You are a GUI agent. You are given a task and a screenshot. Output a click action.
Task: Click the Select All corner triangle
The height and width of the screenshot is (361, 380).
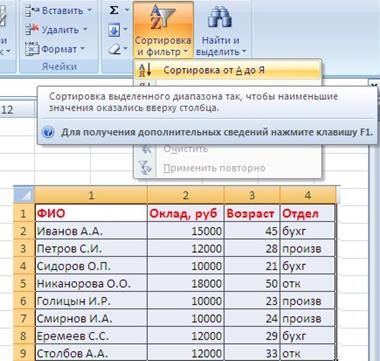[x=24, y=195]
